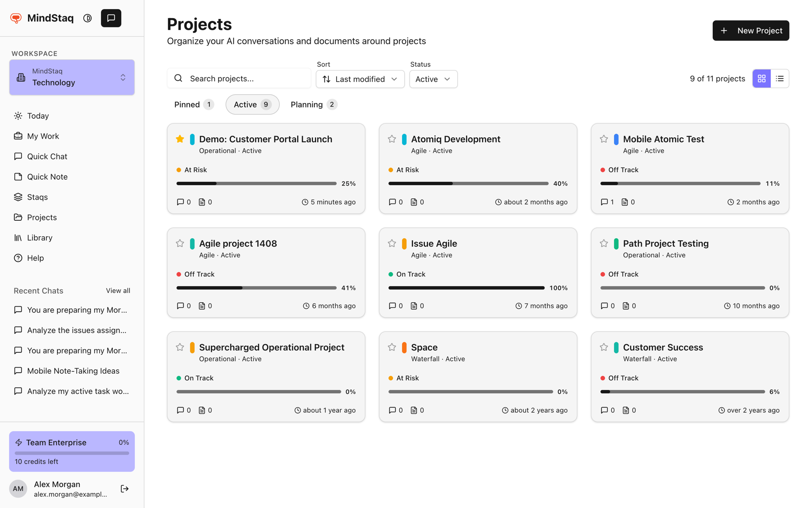The image size is (812, 508).
Task: Click the Search projects input field
Action: coord(239,78)
